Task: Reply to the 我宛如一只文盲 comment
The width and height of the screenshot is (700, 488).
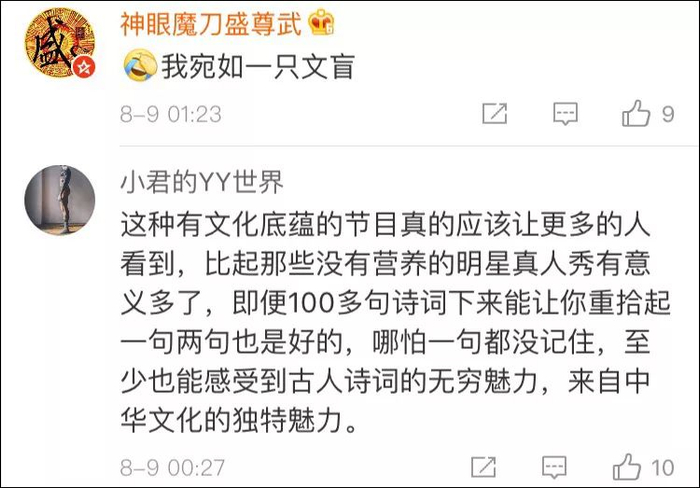Action: click(565, 113)
